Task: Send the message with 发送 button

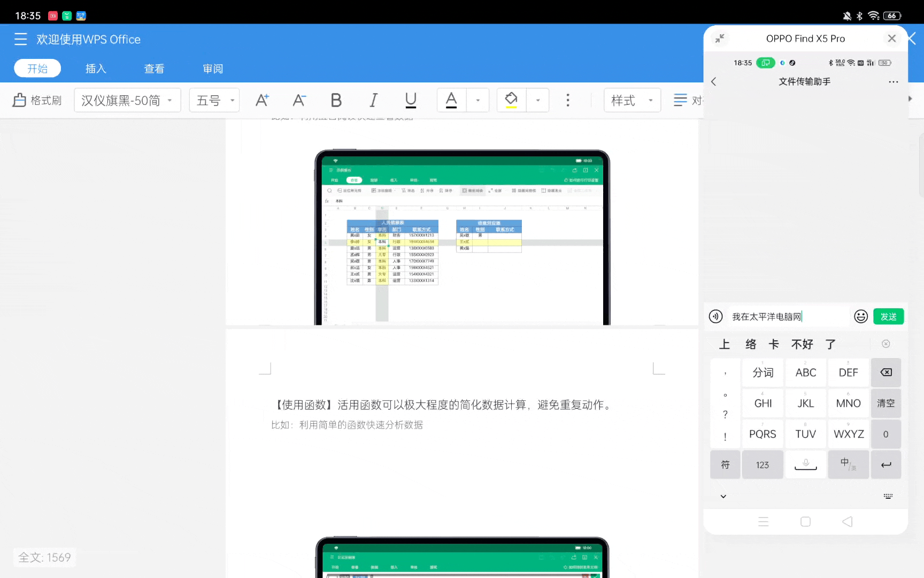Action: 889,316
